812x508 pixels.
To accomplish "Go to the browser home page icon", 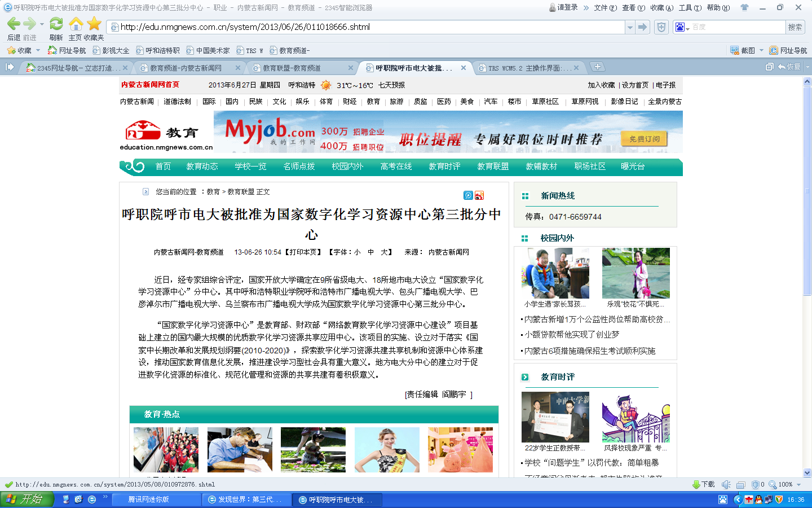I will [76, 24].
